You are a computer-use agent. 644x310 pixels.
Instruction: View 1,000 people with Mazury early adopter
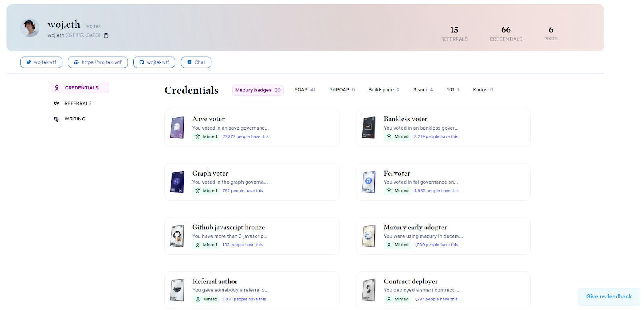(x=436, y=245)
